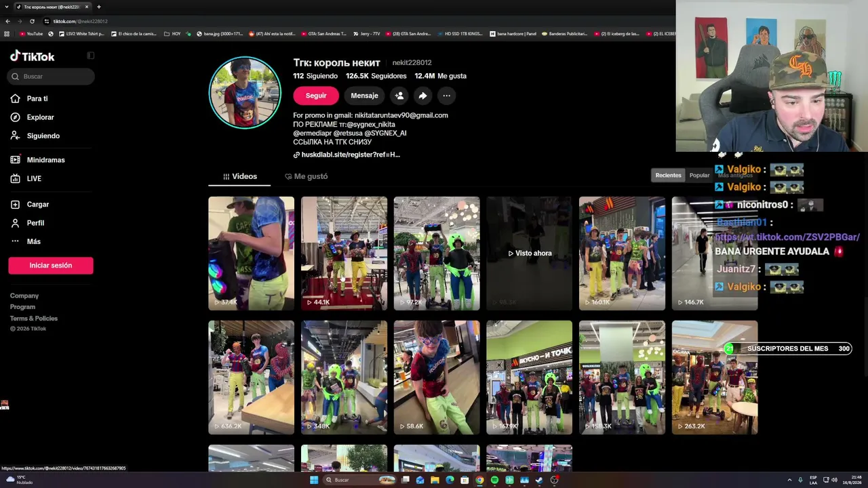Open the huskdlabl.site bio link
The height and width of the screenshot is (488, 868).
[347, 155]
